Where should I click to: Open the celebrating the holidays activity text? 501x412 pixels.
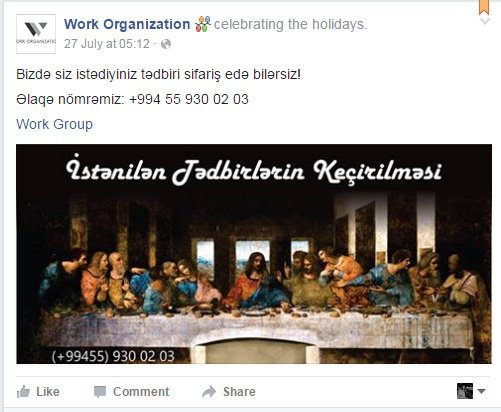290,24
